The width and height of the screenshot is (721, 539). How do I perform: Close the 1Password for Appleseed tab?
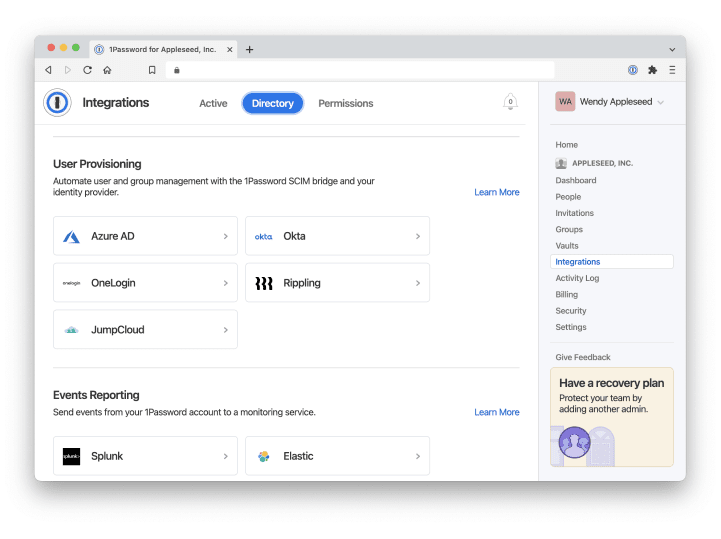click(229, 49)
